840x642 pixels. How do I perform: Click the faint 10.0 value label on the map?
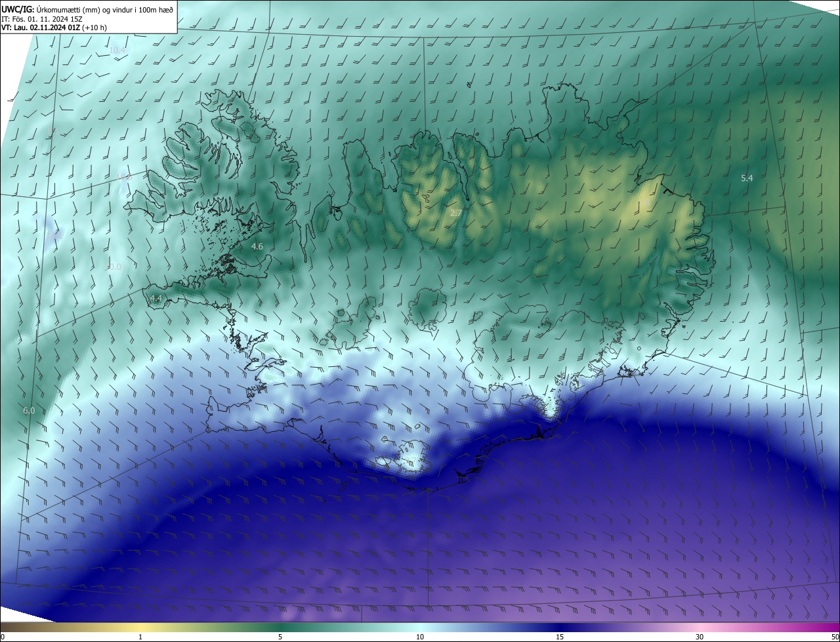114,267
